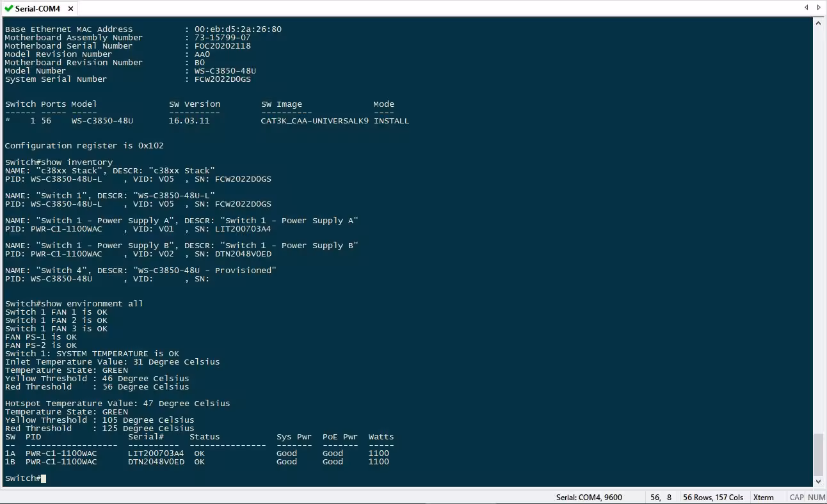The height and width of the screenshot is (504, 827).
Task: Click the Xterm emulation status field
Action: (764, 497)
